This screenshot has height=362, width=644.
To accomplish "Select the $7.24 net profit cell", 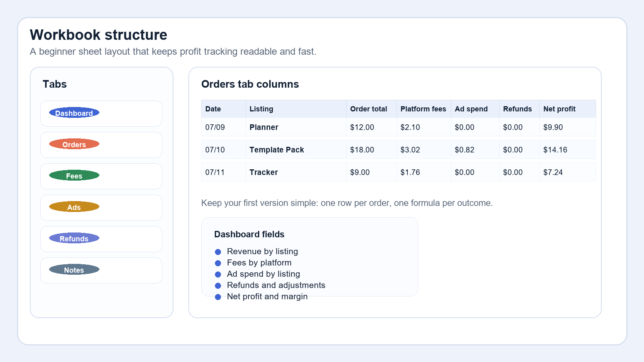I will tap(568, 172).
